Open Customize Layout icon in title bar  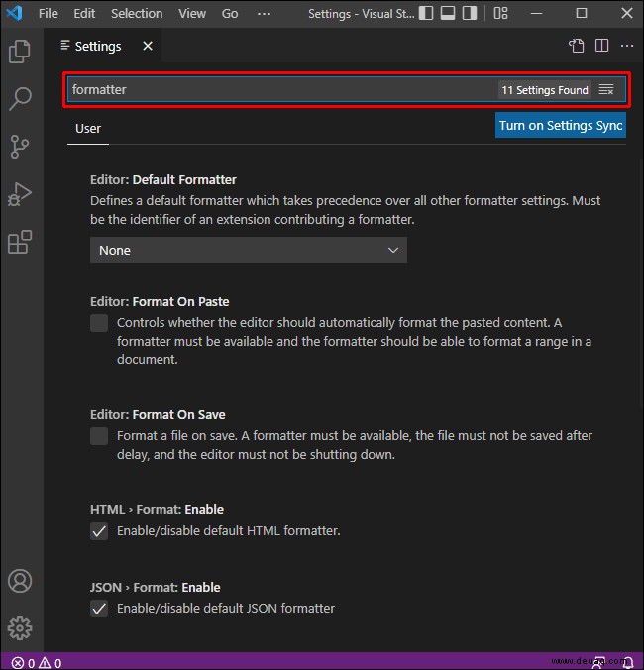[x=500, y=13]
